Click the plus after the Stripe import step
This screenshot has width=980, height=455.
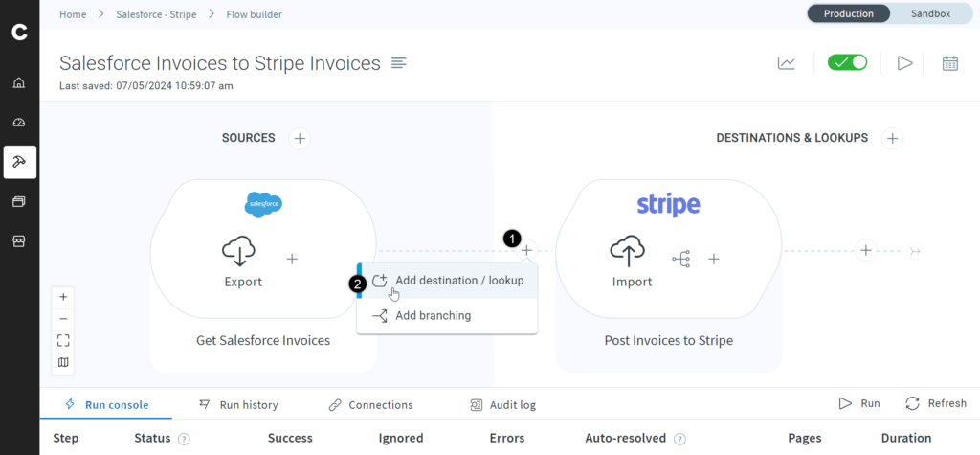[865, 250]
